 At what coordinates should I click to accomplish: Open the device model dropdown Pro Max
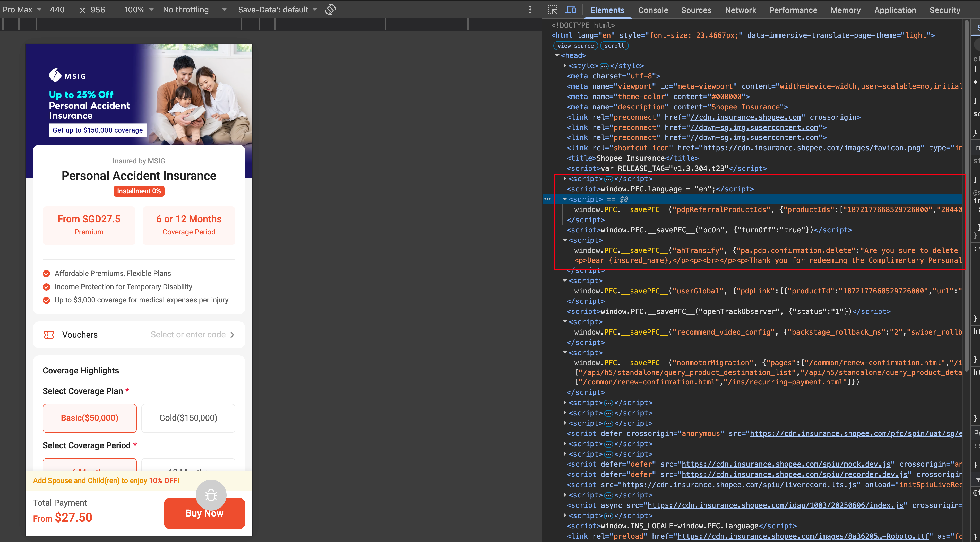(22, 10)
